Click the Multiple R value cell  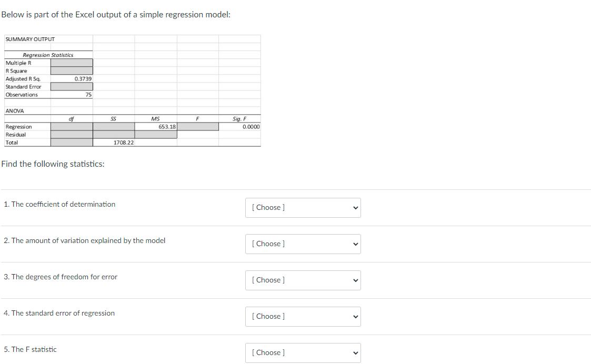point(72,63)
